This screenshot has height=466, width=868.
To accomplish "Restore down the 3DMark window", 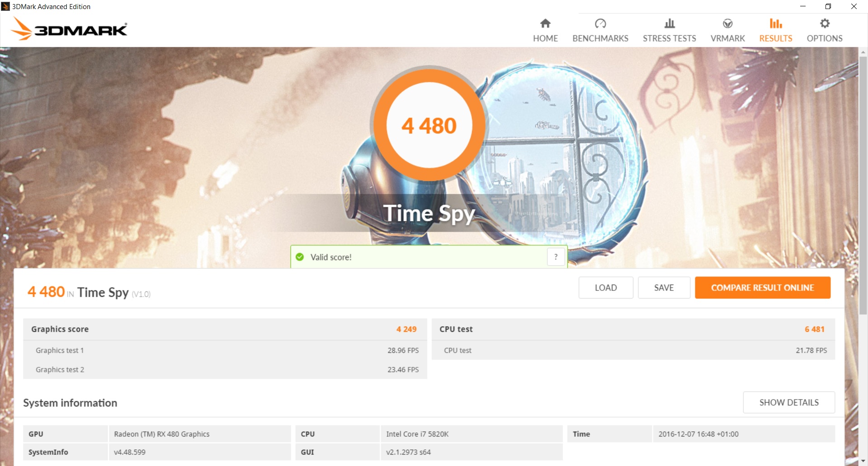I will (x=828, y=6).
